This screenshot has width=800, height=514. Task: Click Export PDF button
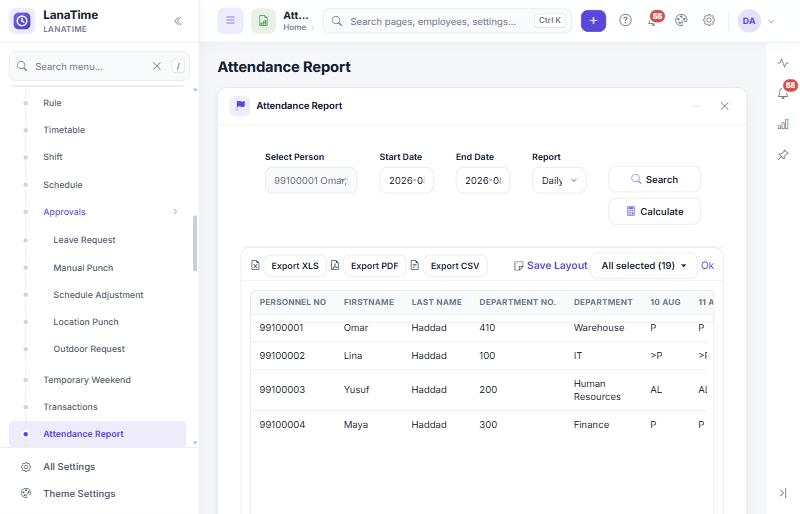(x=374, y=266)
